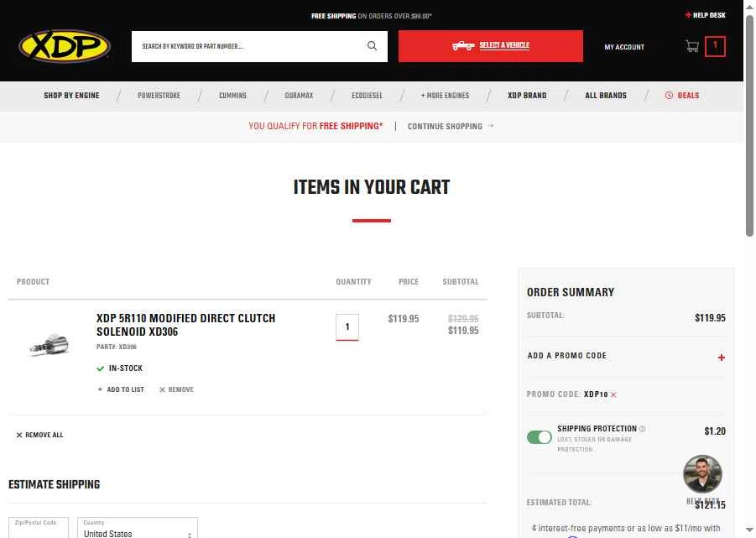The width and height of the screenshot is (756, 538).
Task: Click Add to List
Action: click(x=121, y=389)
